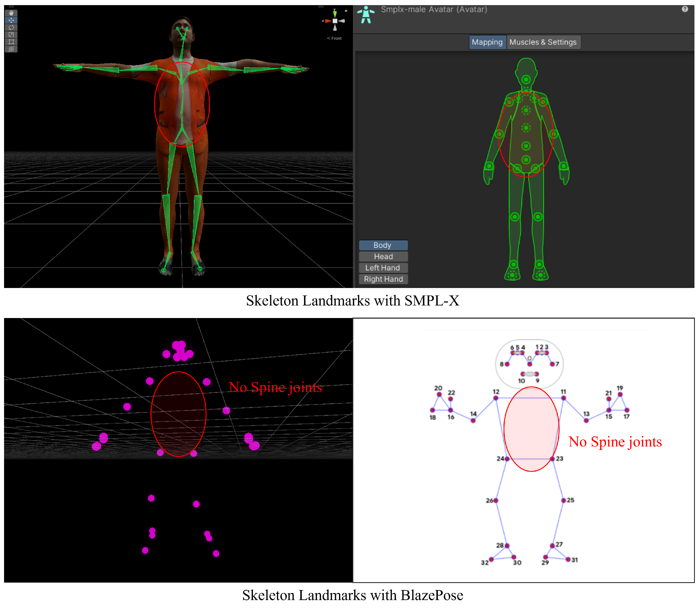The image size is (700, 609).
Task: Select the Rotate tool
Action: (x=11, y=27)
